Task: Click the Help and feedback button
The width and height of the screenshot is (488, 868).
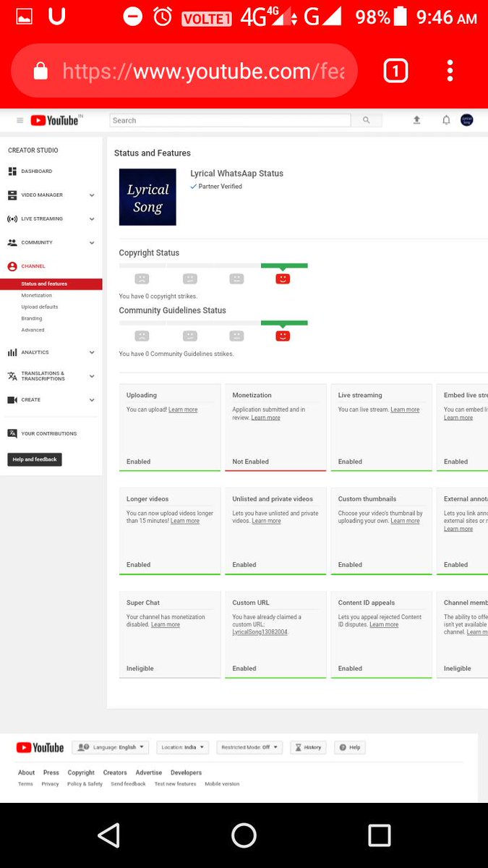Action: tap(35, 459)
